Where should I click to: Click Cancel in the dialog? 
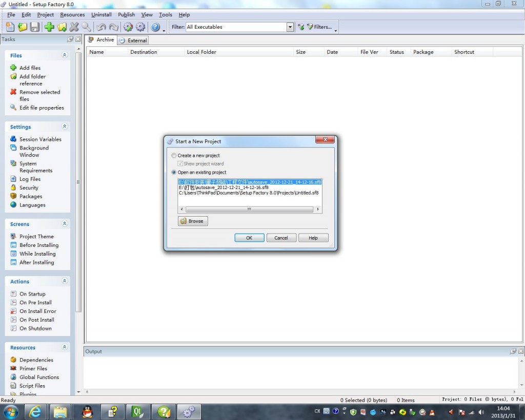coord(281,238)
